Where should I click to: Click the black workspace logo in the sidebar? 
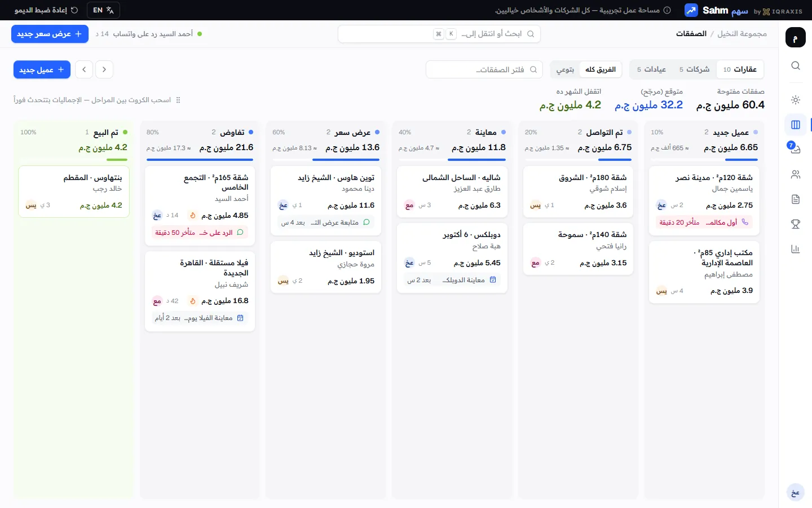coord(795,38)
